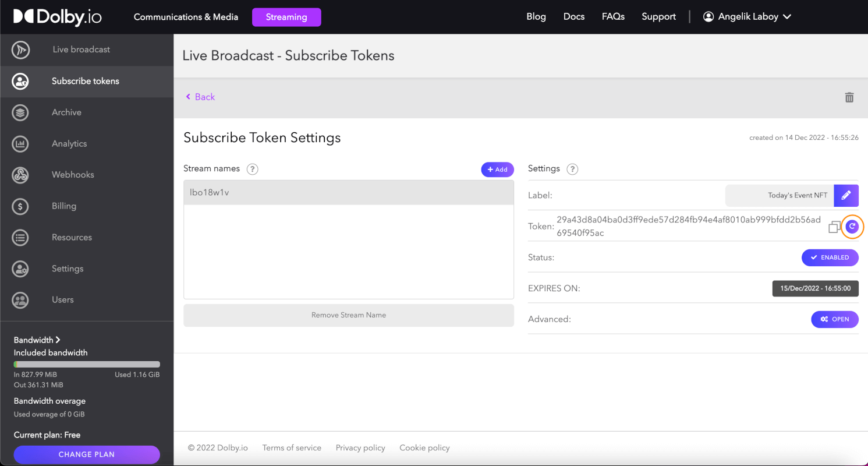Image resolution: width=868 pixels, height=466 pixels.
Task: Click the pencil edit label icon
Action: [846, 196]
